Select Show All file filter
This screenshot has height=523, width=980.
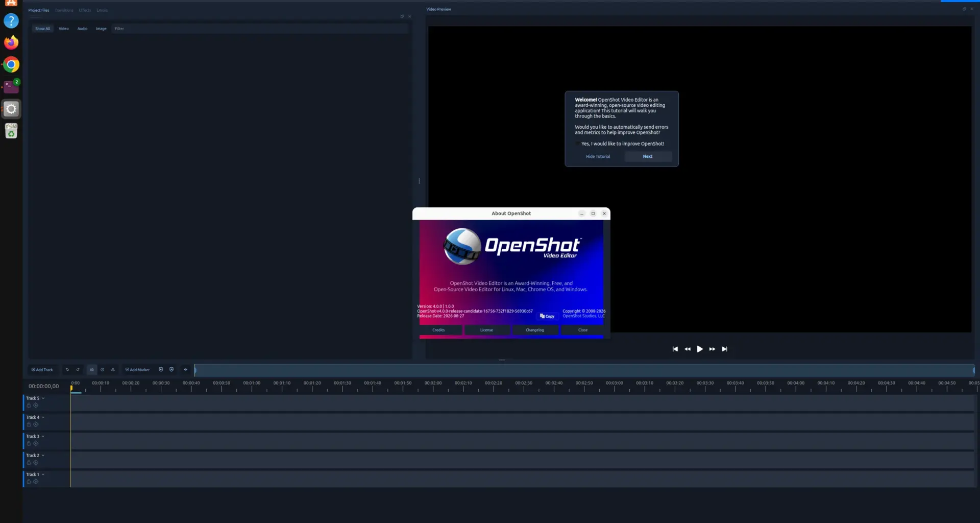[43, 29]
